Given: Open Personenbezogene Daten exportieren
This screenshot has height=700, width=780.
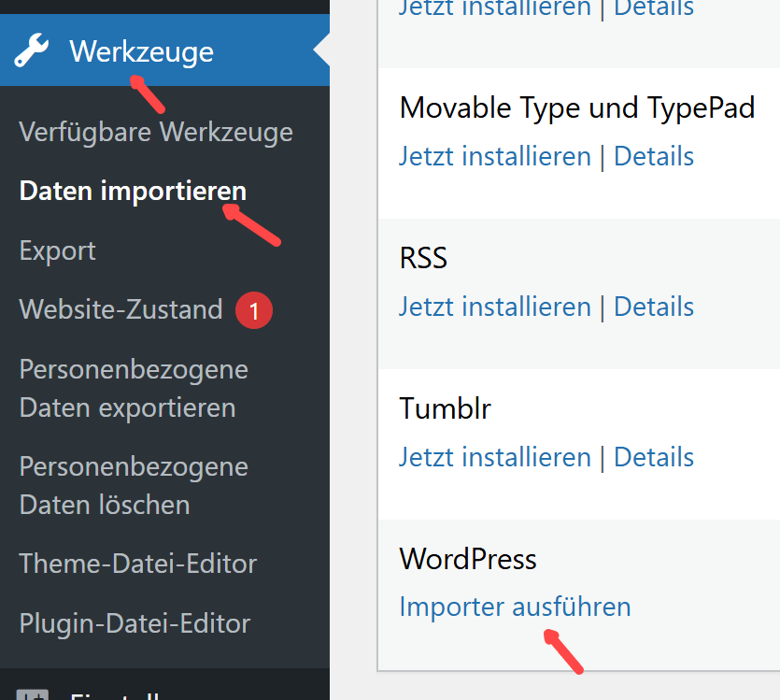Looking at the screenshot, I should 134,388.
